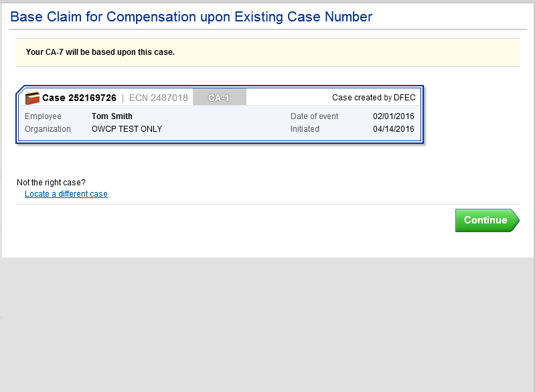Click the Employee field label

click(43, 116)
